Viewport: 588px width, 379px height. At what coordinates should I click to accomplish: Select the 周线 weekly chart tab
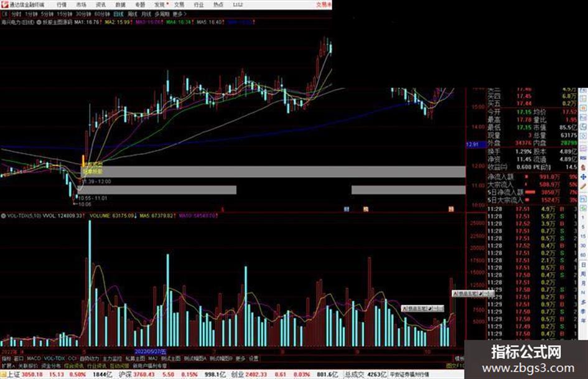click(x=133, y=14)
